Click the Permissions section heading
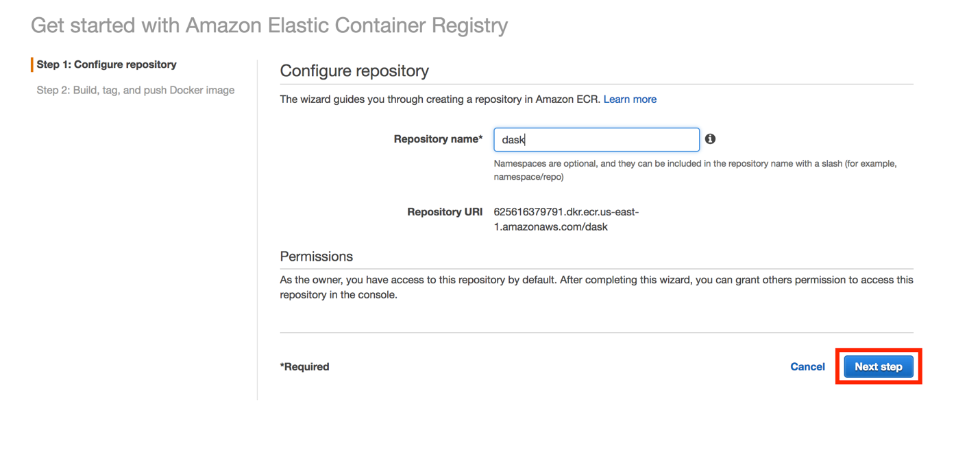Viewport: 980px width, 474px height. click(x=317, y=257)
